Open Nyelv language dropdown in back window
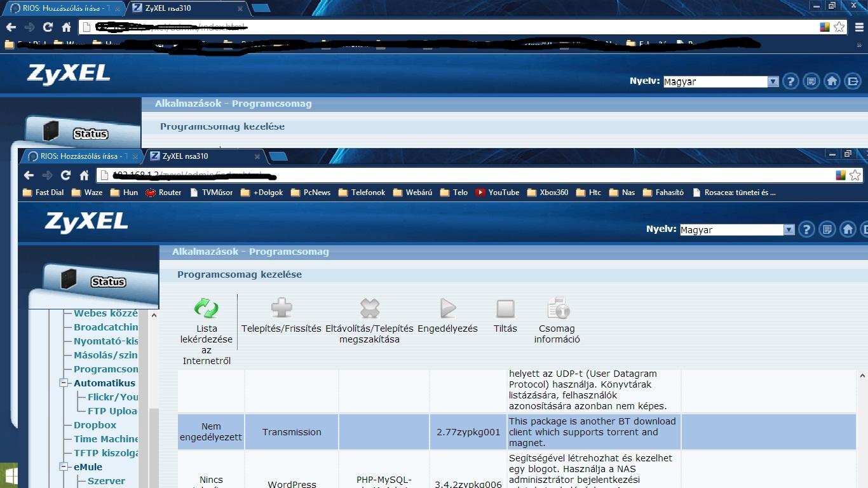 point(721,82)
